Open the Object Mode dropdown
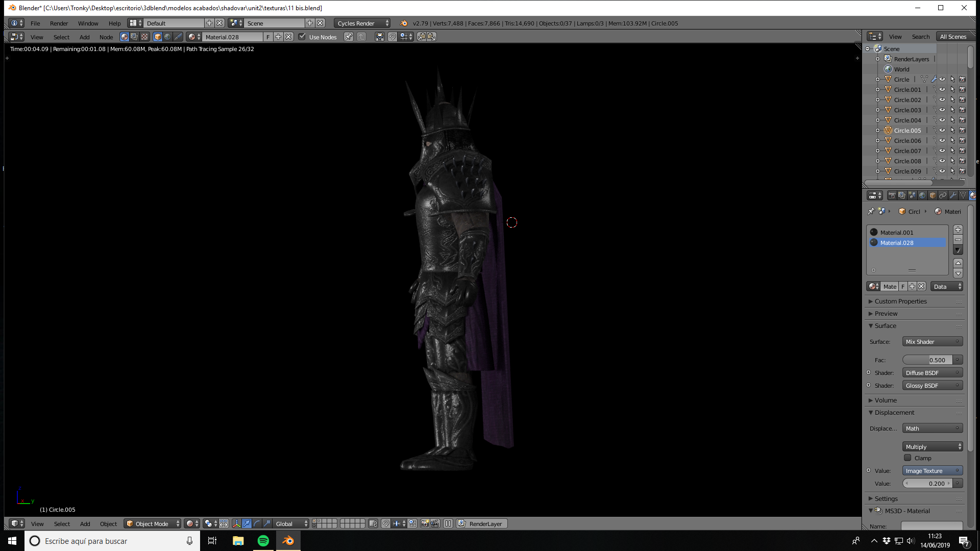Image resolution: width=980 pixels, height=551 pixels. pos(153,523)
